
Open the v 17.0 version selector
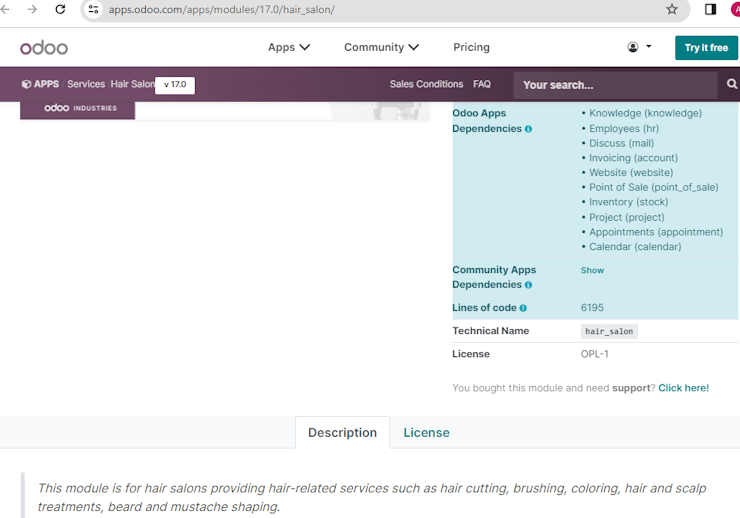(175, 85)
